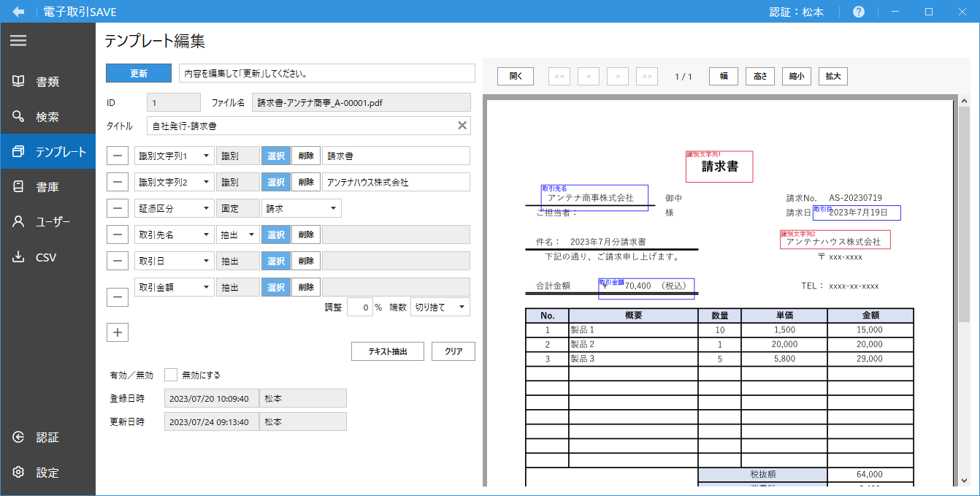
Task: Expand the 取引先名 抽出 type dropdown
Action: coord(238,234)
